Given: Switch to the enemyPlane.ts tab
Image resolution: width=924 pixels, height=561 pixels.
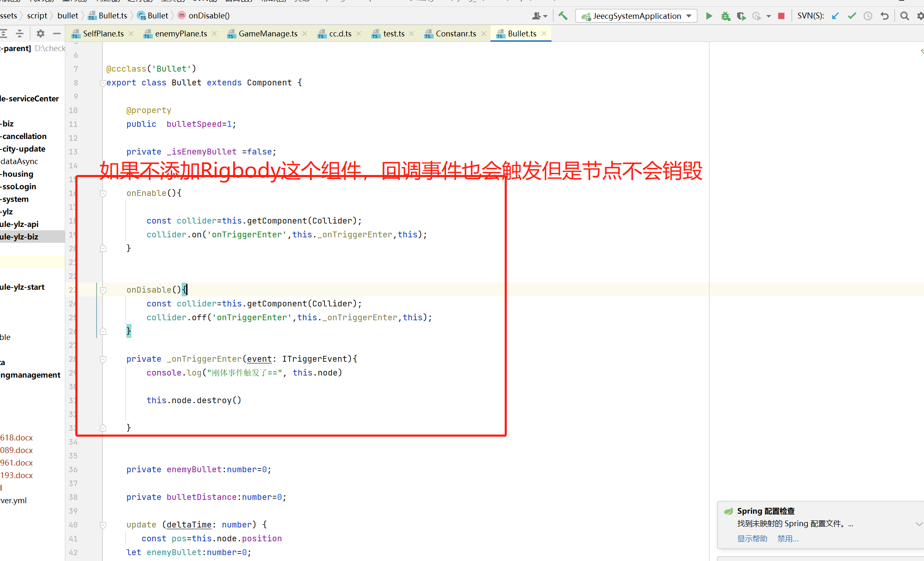Looking at the screenshot, I should point(181,33).
